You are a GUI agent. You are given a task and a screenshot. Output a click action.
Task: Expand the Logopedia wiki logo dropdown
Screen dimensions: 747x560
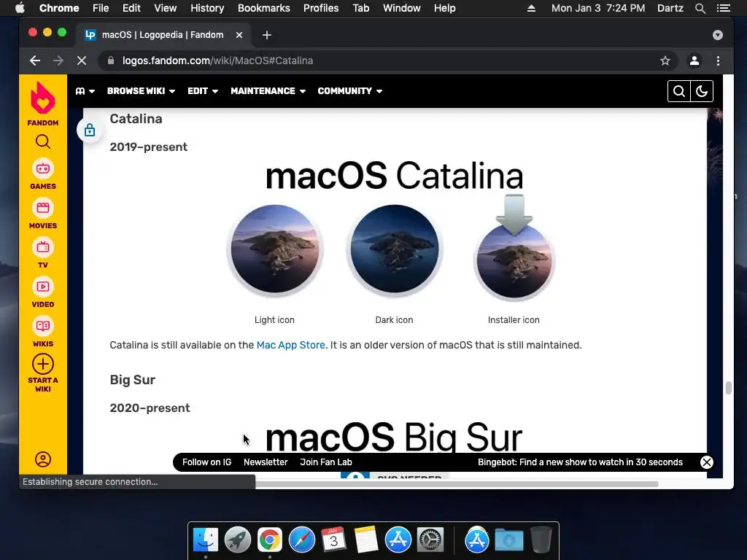pyautogui.click(x=85, y=91)
